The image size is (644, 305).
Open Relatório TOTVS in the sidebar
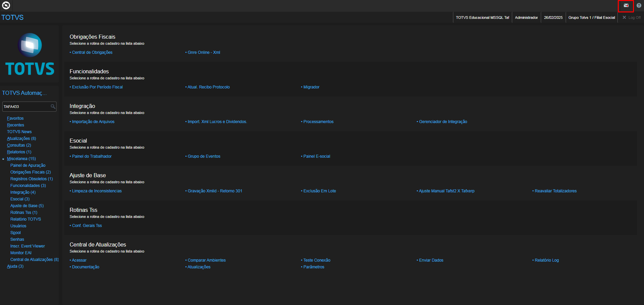(26, 219)
